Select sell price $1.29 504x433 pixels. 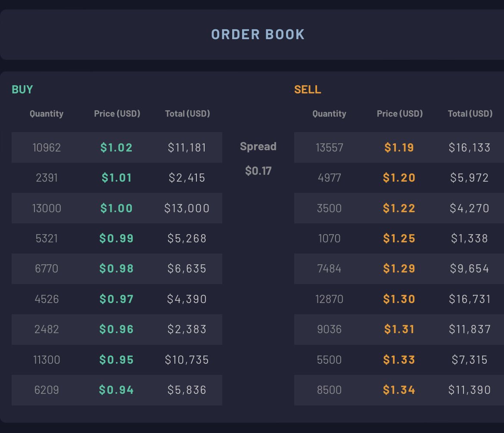click(x=399, y=269)
